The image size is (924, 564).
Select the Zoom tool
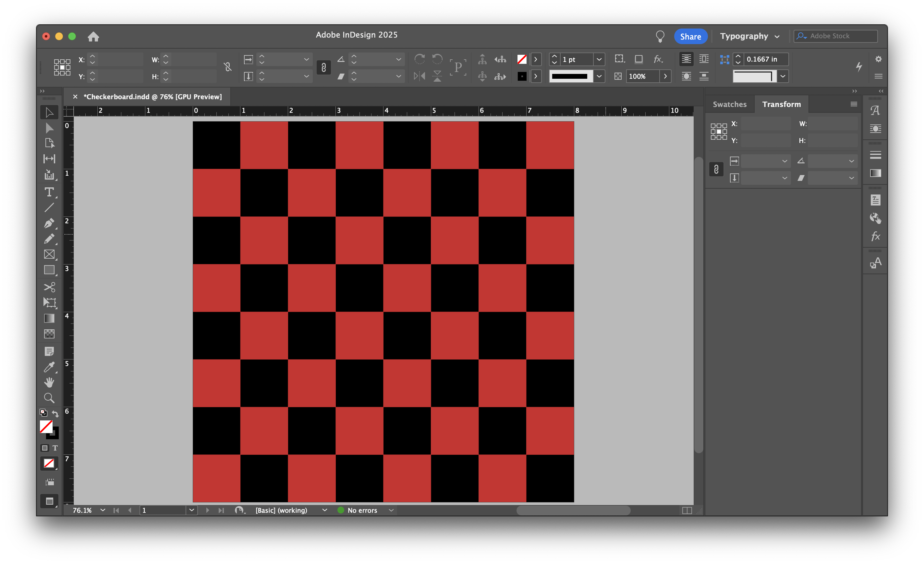(49, 398)
